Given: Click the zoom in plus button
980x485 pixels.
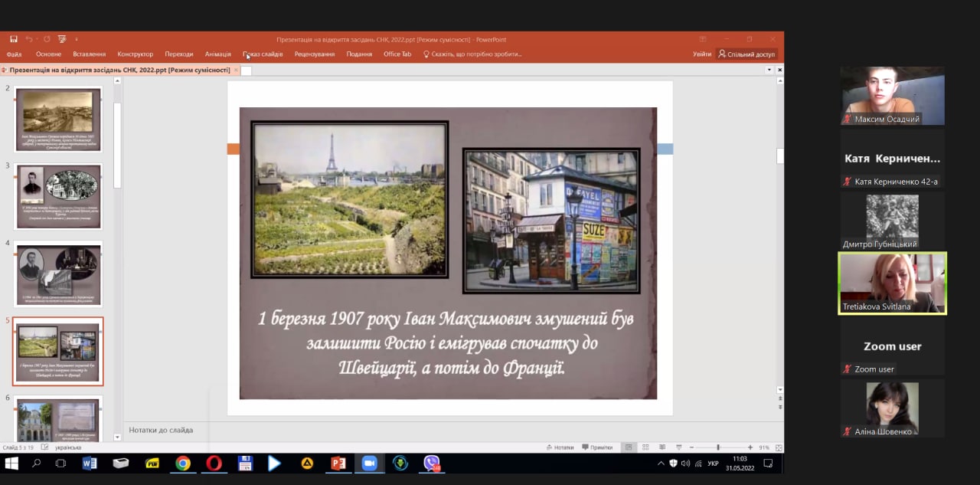Looking at the screenshot, I should 750,447.
